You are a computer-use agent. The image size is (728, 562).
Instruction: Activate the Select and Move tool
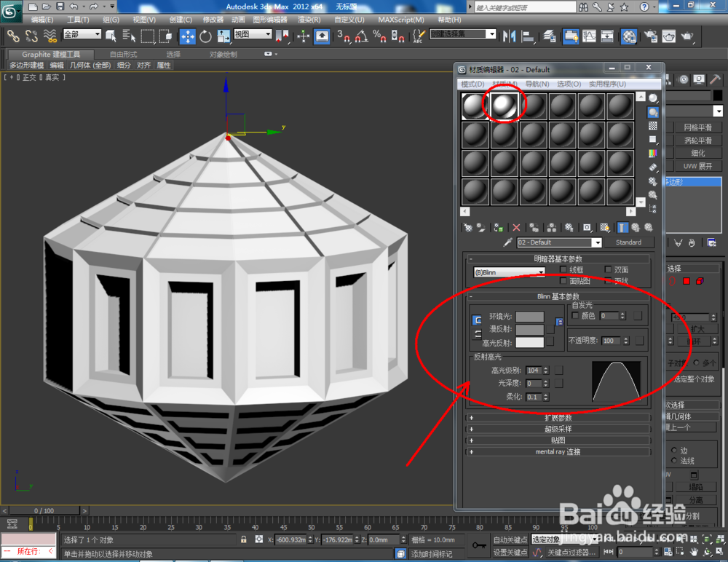pos(188,36)
